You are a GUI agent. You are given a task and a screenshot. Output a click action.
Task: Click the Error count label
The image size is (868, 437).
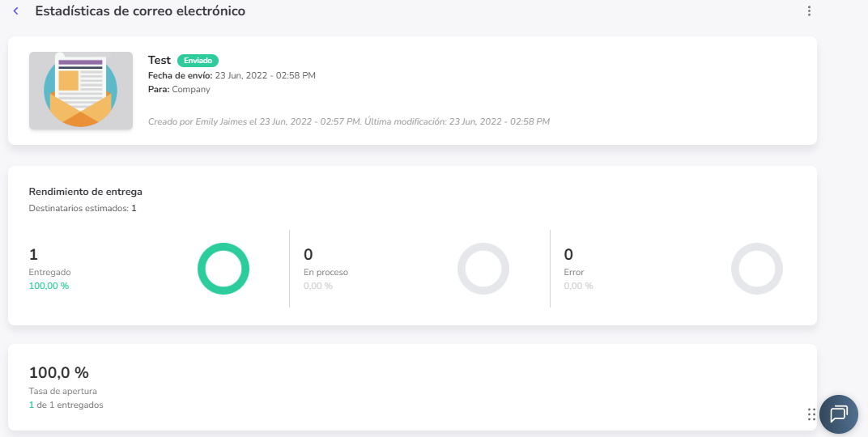[573, 273]
